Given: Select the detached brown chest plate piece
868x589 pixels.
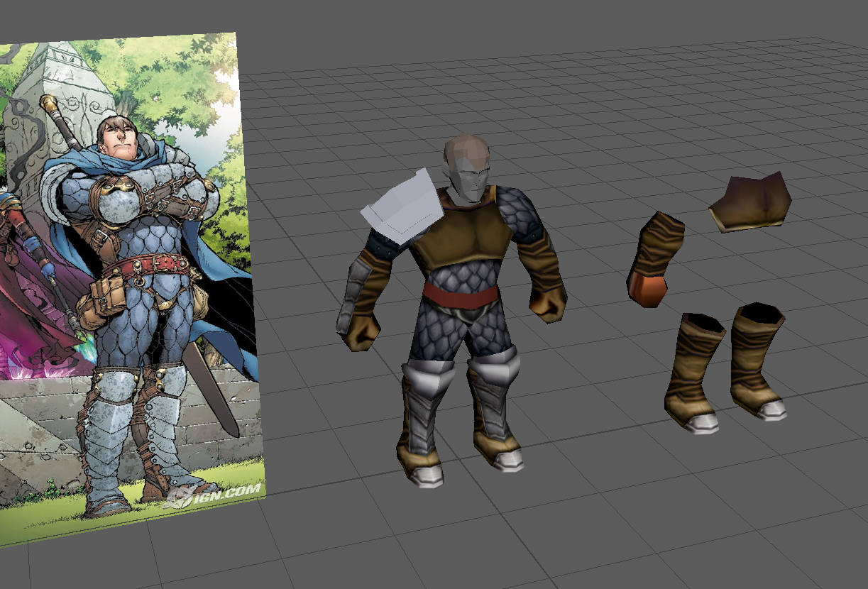Looking at the screenshot, I should pos(751,202).
